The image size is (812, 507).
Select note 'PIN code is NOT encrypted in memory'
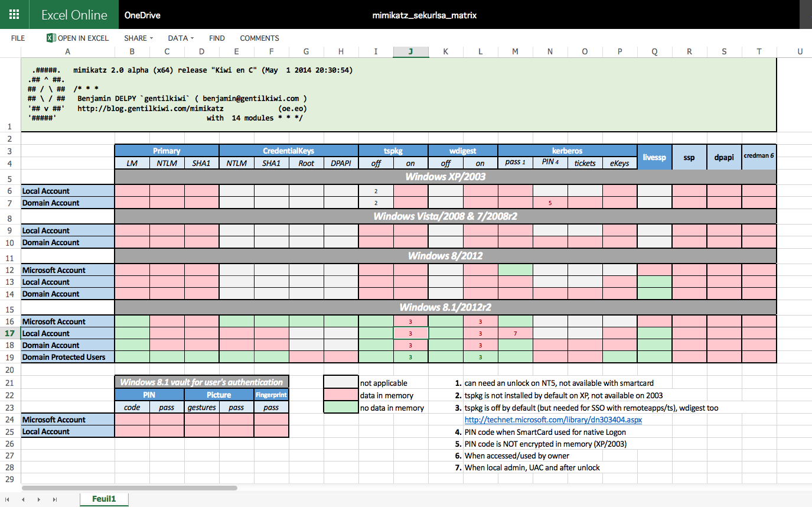546,444
